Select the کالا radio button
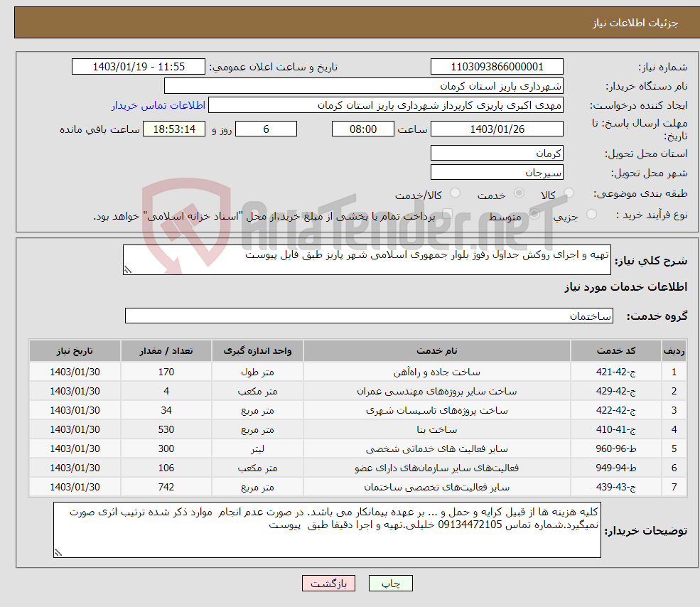700x607 pixels. pyautogui.click(x=569, y=193)
